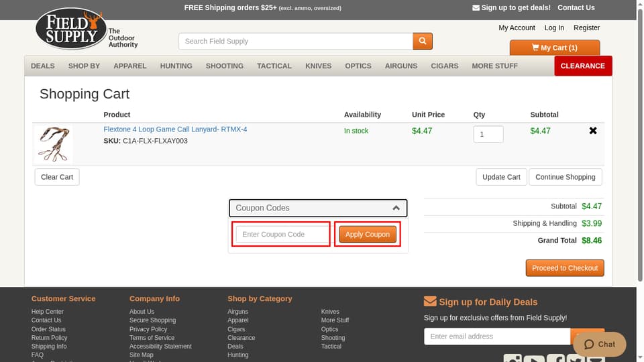Focus the Search Field Supply box
Image resolution: width=644 pixels, height=362 pixels.
(296, 41)
